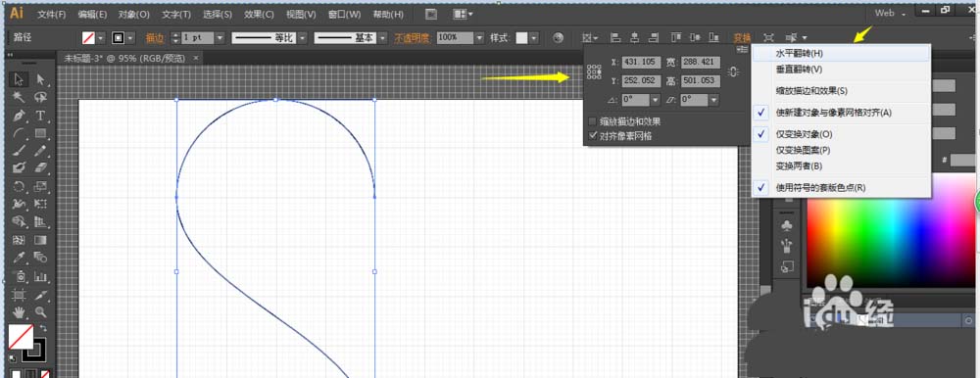Screen dimensions: 980x378
Task: Open the fill color dropdown arrow
Action: (101, 38)
